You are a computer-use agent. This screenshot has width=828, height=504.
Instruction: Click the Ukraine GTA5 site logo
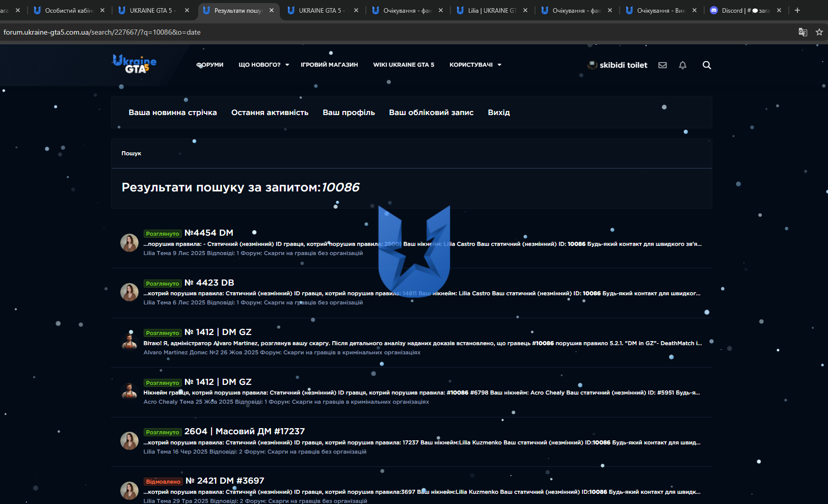pyautogui.click(x=135, y=64)
